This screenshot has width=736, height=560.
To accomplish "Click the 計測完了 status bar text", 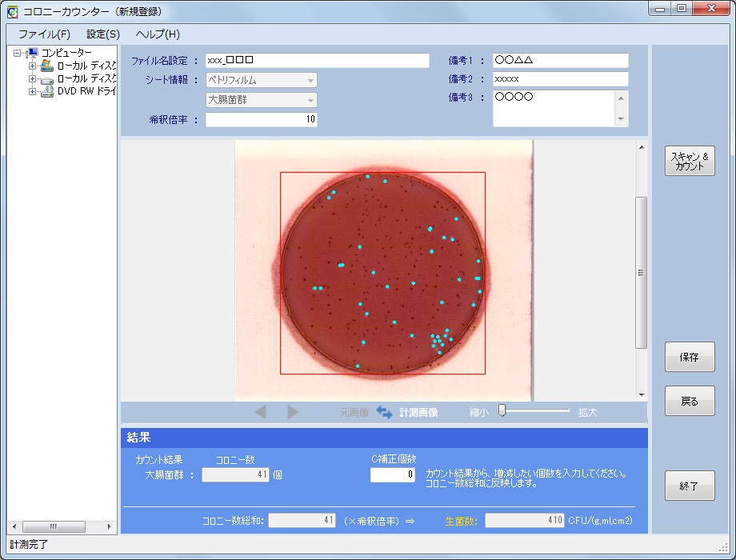I will (29, 545).
